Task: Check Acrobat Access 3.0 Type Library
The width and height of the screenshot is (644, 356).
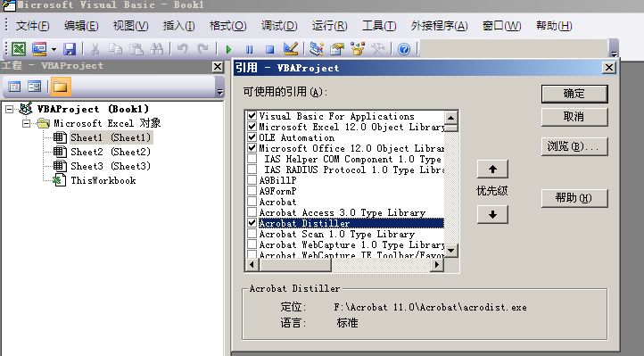Action: pos(252,212)
